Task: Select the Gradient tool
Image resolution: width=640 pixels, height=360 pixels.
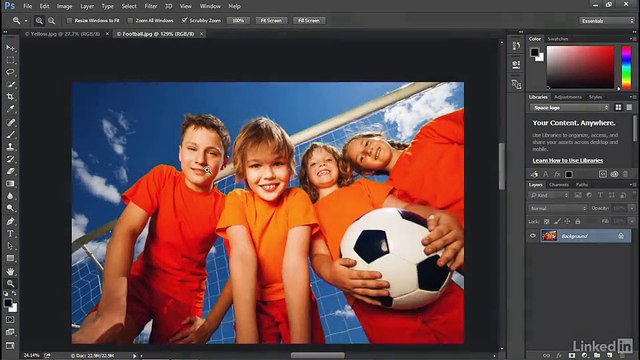Action: [10, 184]
